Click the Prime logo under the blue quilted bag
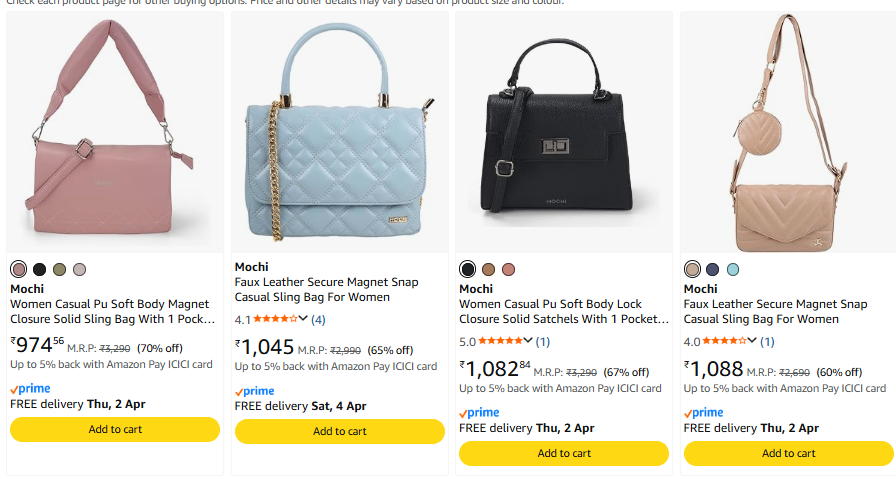 pyautogui.click(x=254, y=391)
